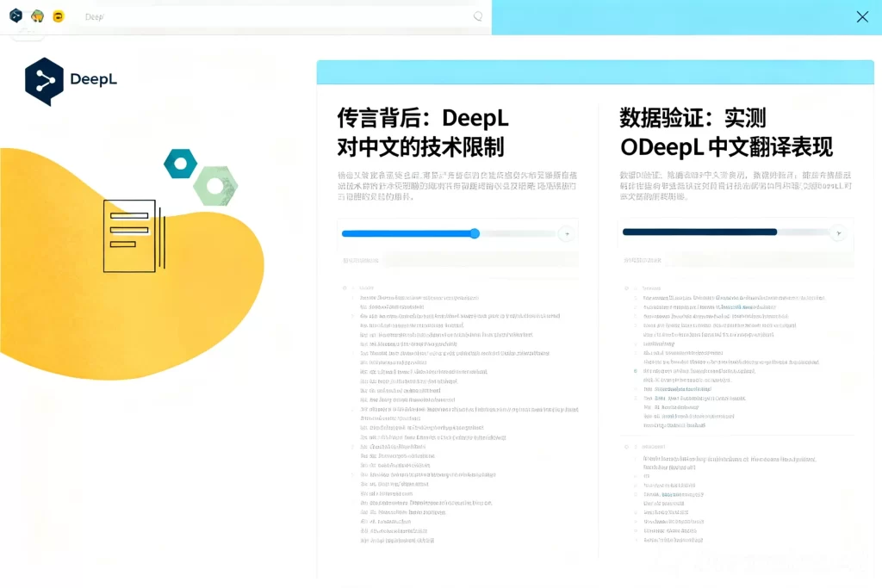Click the teal hexagon graphic icon

click(179, 164)
